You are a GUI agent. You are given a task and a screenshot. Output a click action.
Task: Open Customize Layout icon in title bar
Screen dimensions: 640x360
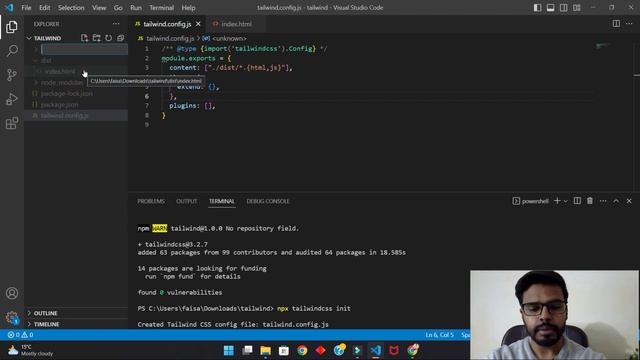pos(577,7)
